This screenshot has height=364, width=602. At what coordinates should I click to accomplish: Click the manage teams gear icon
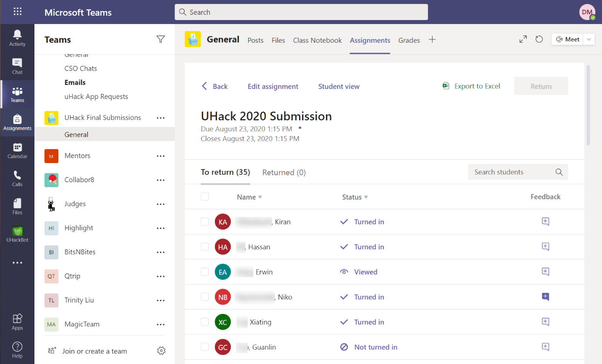(161, 351)
